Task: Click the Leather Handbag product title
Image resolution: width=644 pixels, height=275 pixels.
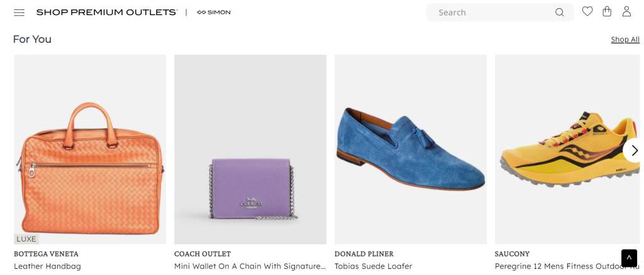Action: click(47, 266)
